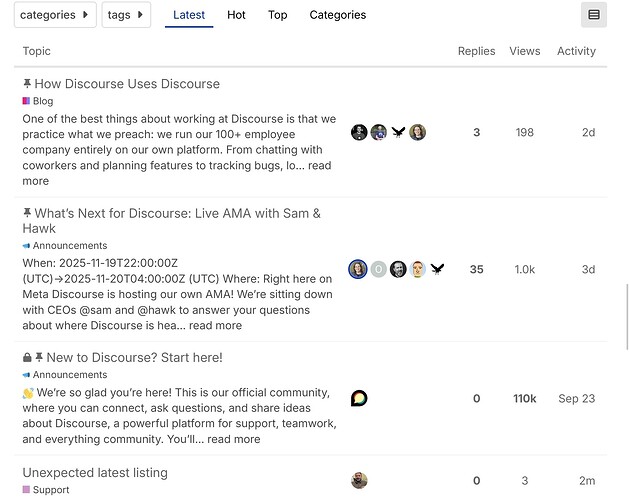Click the 198 views count
This screenshot has height=500, width=629.
tap(525, 132)
